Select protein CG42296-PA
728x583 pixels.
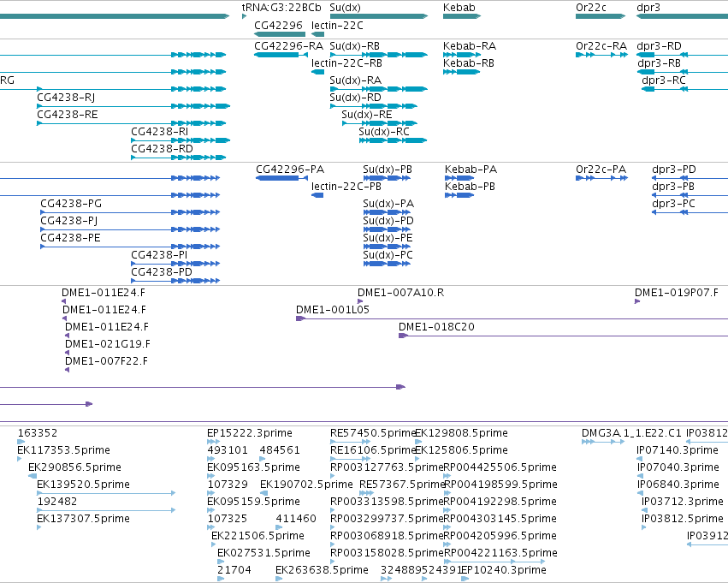click(281, 178)
